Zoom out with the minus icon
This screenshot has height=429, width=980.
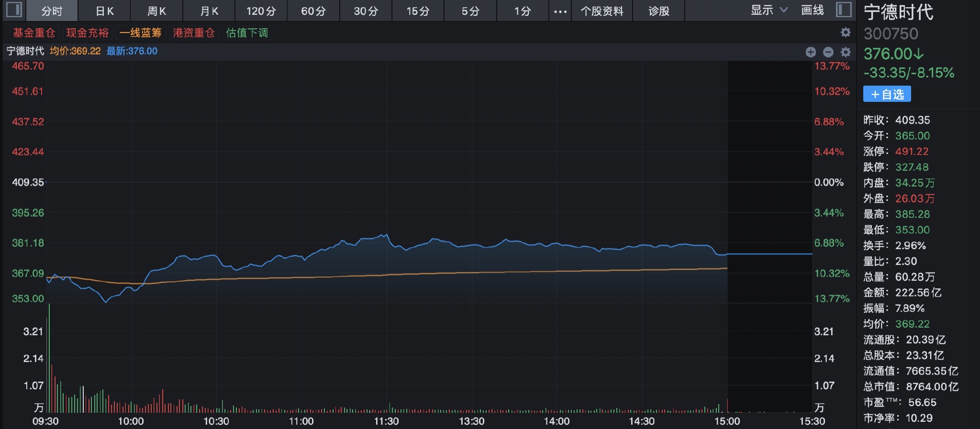pos(828,52)
